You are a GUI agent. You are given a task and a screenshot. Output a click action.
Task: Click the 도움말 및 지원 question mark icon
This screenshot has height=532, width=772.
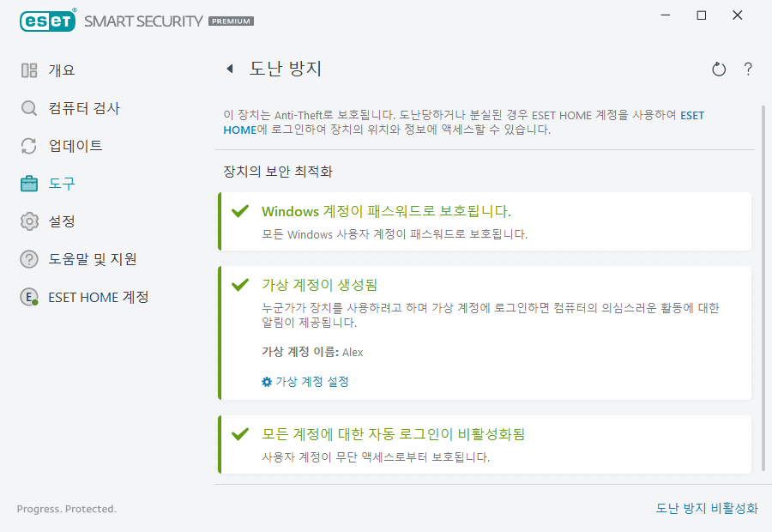(28, 259)
